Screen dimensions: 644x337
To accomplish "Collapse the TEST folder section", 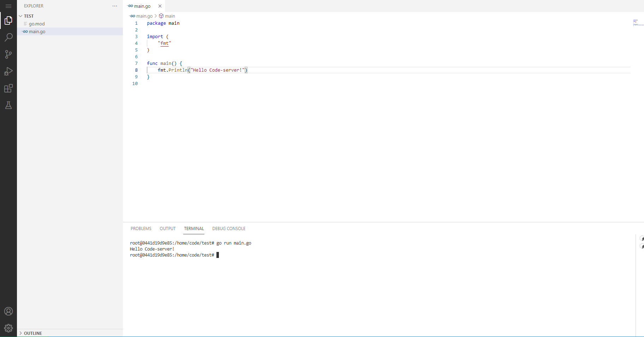I will pos(70,16).
